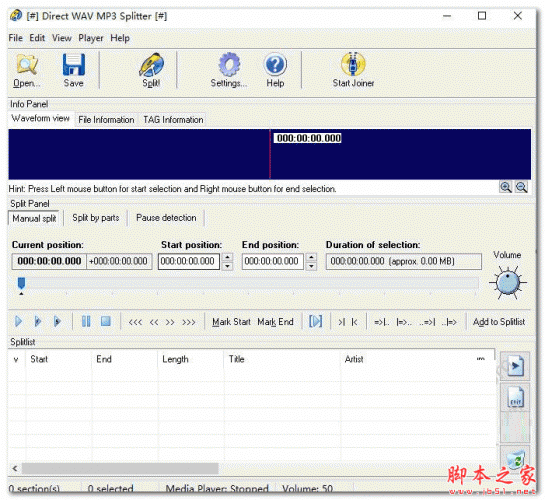Click the ..|=> navigation button

coord(449,322)
